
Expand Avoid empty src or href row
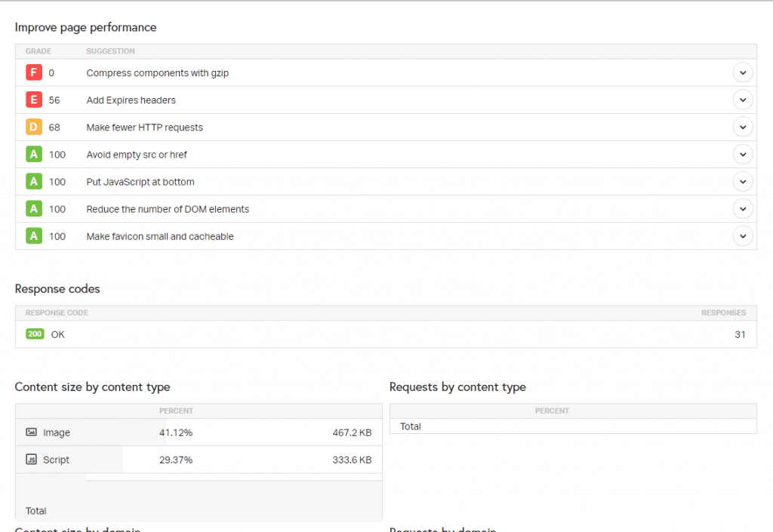pyautogui.click(x=743, y=155)
